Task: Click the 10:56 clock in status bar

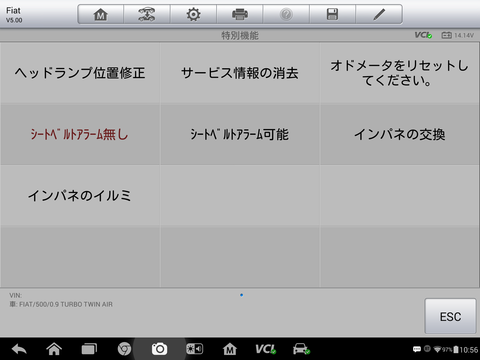Action: click(x=469, y=350)
